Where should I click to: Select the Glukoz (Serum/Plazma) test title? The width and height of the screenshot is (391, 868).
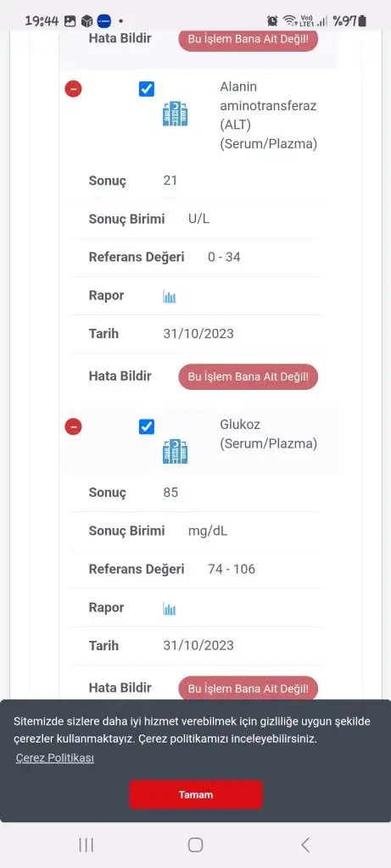(x=269, y=434)
